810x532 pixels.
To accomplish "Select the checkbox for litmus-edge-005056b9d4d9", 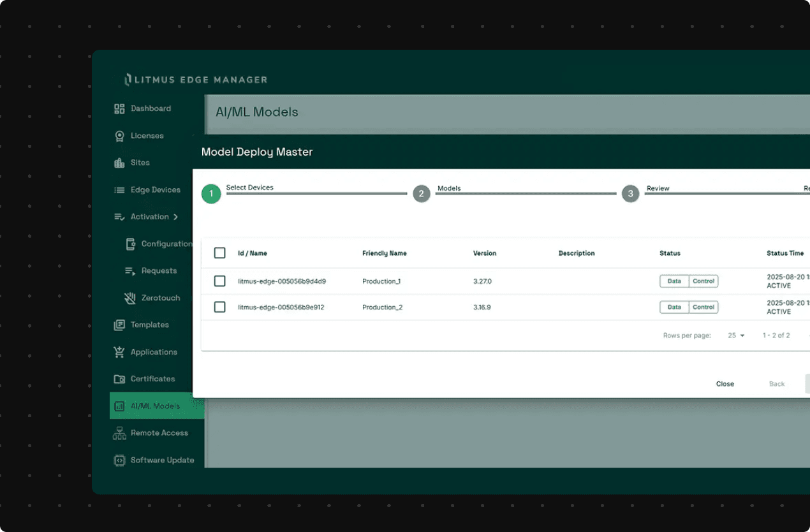I will (x=219, y=281).
